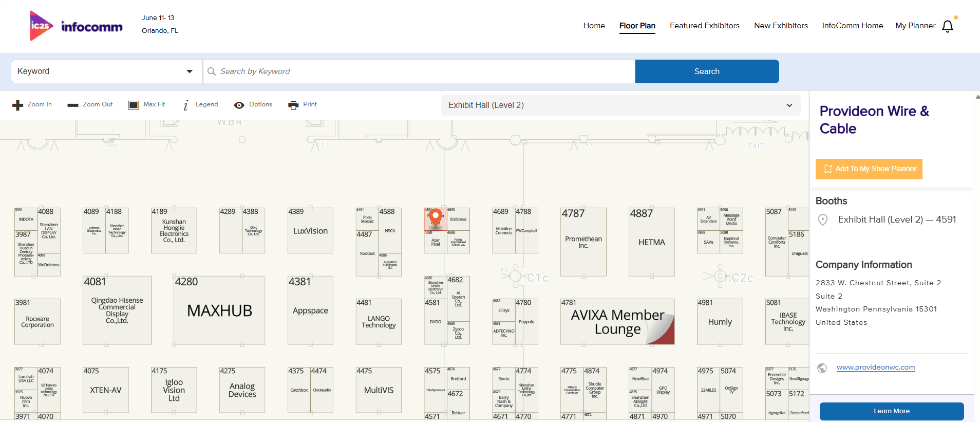The image size is (980, 422).
Task: Select 22MILES booth 4975
Action: 708,390
